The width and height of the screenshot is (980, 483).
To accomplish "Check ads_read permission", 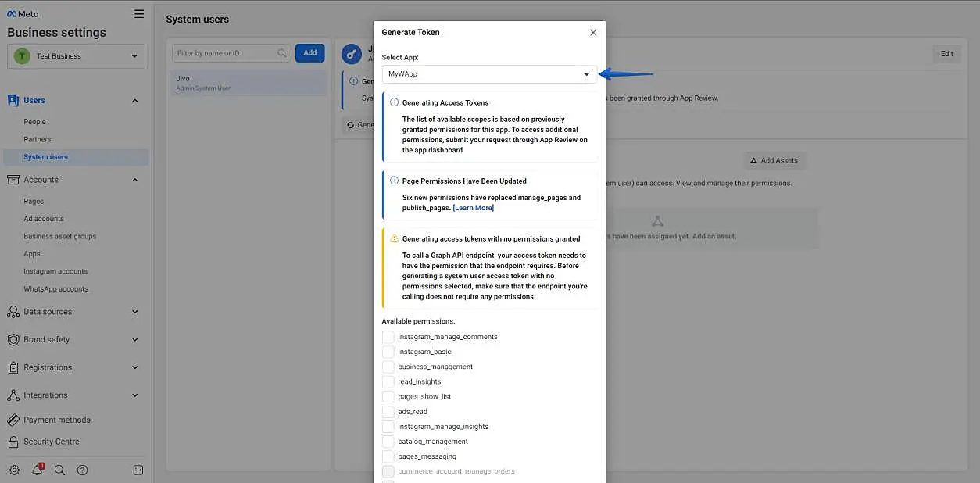I will 388,411.
